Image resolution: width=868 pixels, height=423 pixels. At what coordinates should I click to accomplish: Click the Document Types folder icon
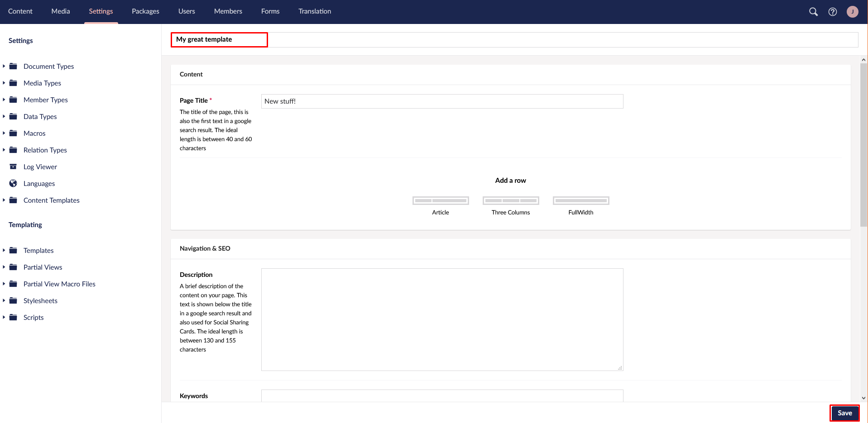point(13,66)
